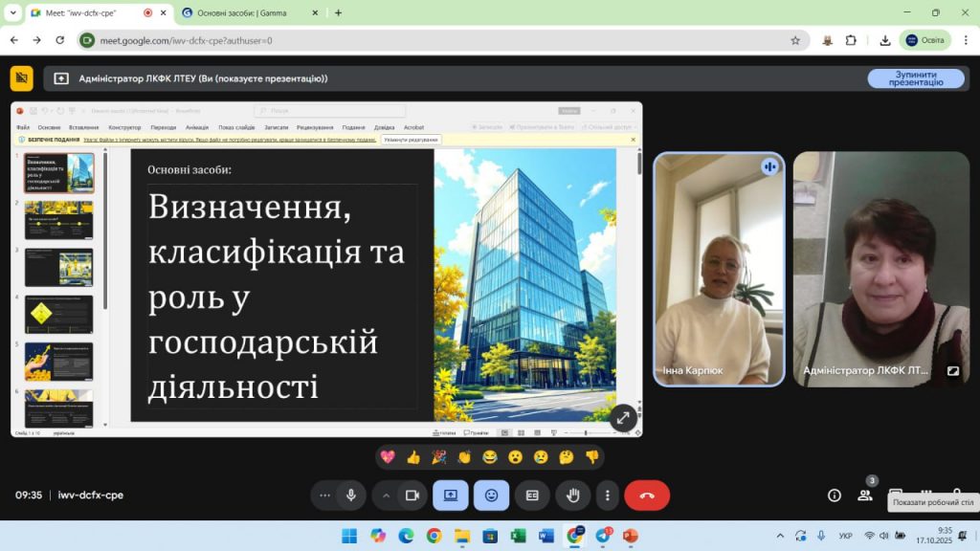Expand video settings arrow next to camera

pyautogui.click(x=387, y=496)
